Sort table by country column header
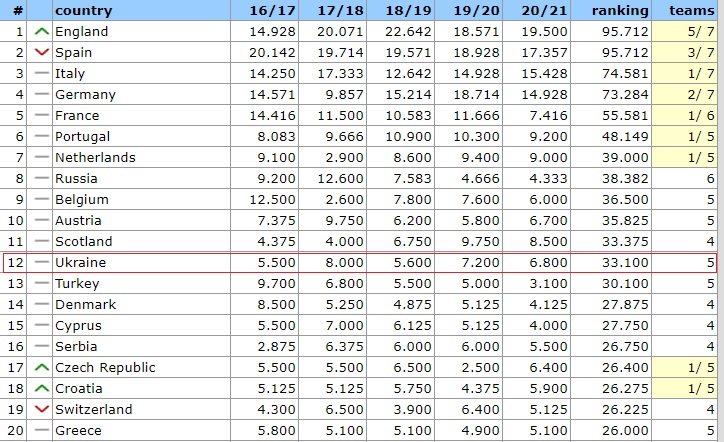 (x=83, y=11)
